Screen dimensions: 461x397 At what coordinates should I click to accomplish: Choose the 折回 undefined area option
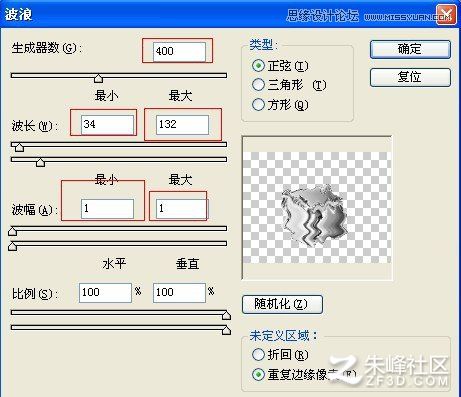[258, 355]
